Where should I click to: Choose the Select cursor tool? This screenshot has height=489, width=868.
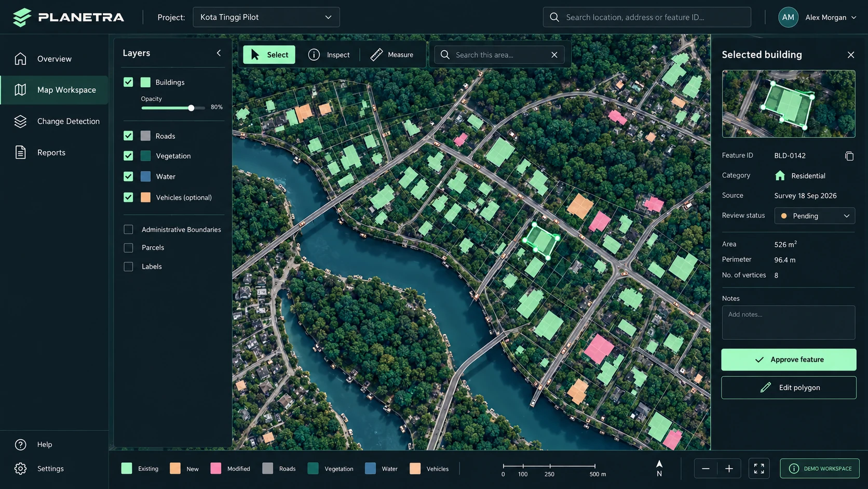point(269,55)
